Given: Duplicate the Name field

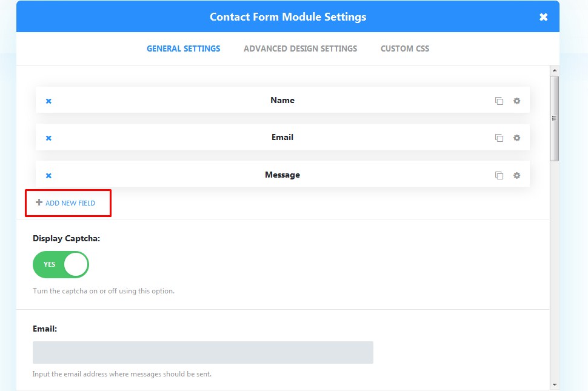Looking at the screenshot, I should [499, 101].
